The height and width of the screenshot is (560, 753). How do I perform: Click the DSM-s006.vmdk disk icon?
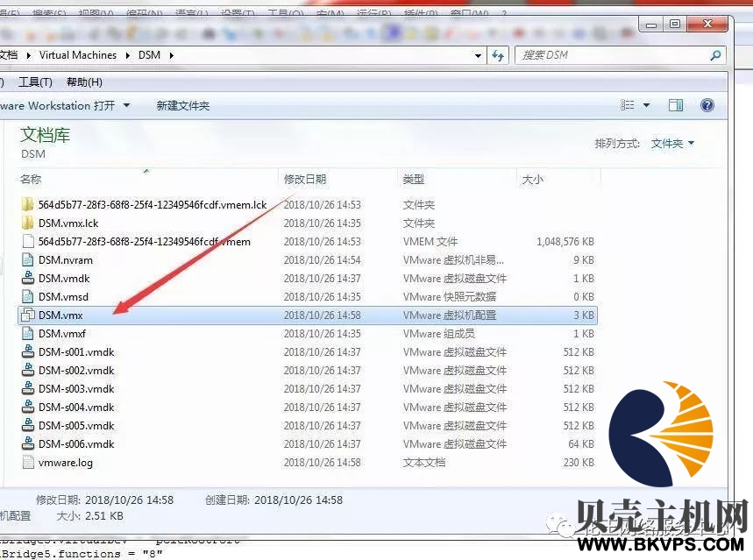(28, 443)
